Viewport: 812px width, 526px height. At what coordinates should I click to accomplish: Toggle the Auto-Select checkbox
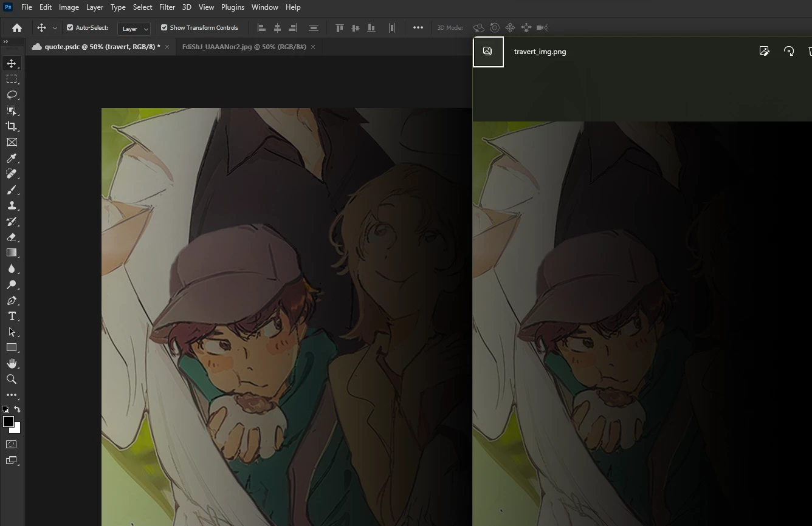coord(70,28)
